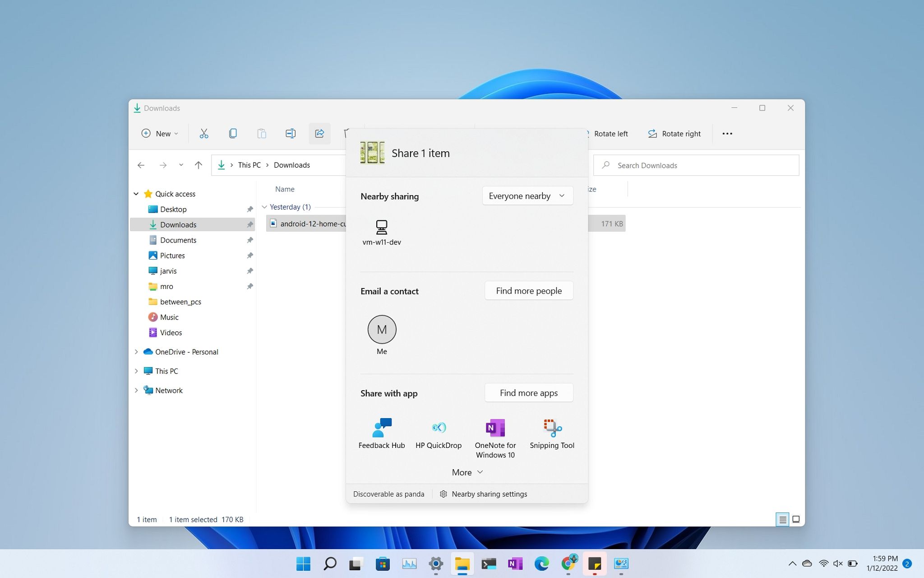Image resolution: width=924 pixels, height=578 pixels.
Task: Open Videos in navigation pane
Action: tap(171, 332)
